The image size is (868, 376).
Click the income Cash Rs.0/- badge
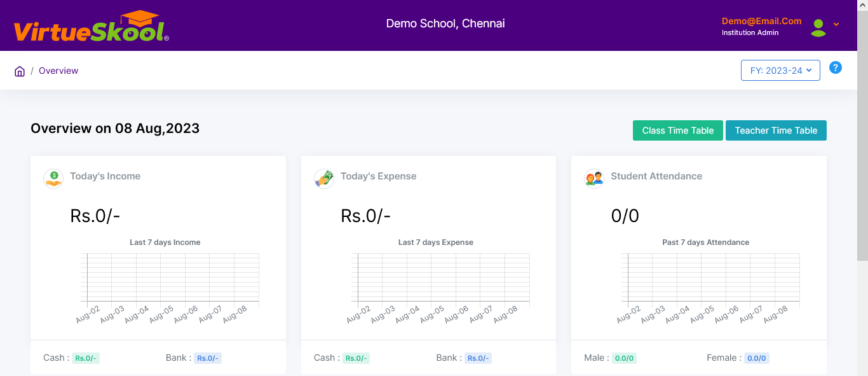[x=86, y=358]
